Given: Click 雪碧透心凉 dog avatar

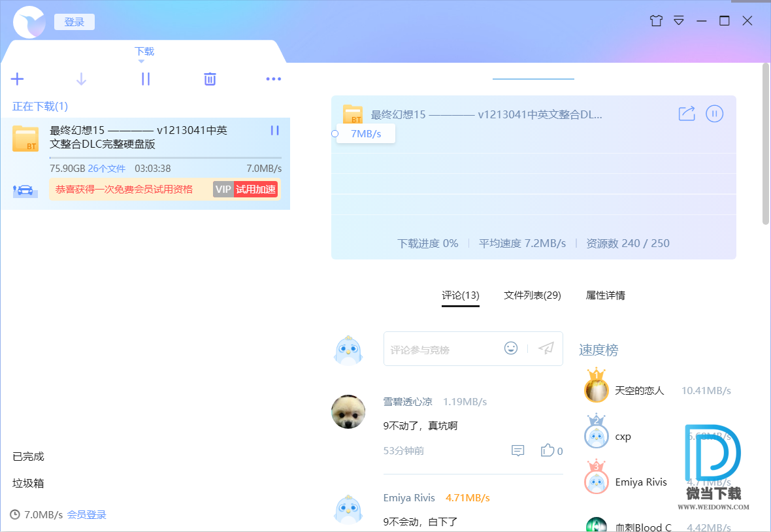Looking at the screenshot, I should coord(348,412).
